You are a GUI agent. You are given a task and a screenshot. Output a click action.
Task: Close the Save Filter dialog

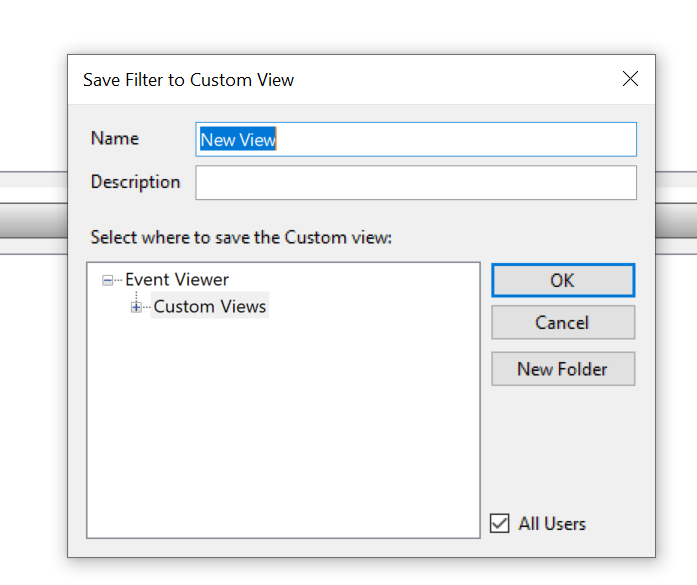[630, 79]
